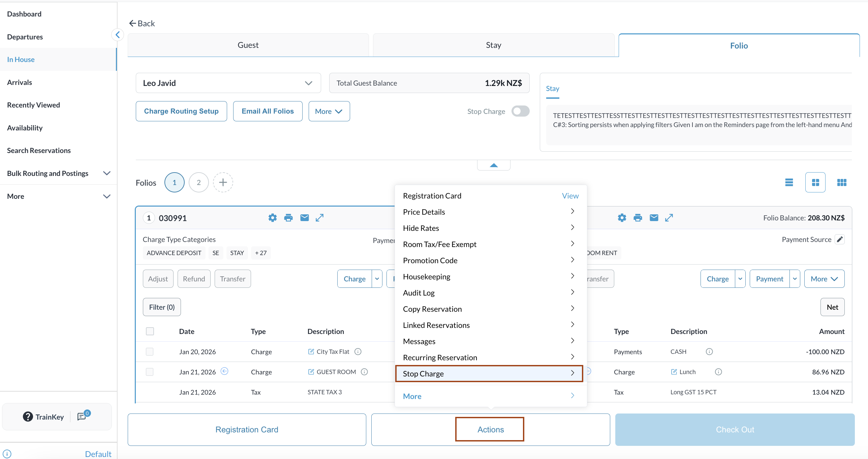Switch to list layout view icon

pyautogui.click(x=789, y=182)
